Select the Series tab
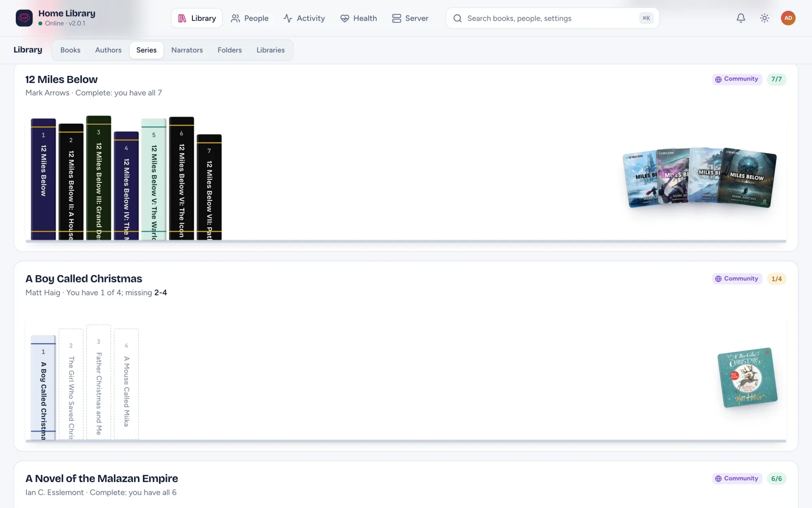Image resolution: width=812 pixels, height=508 pixels. (147, 50)
